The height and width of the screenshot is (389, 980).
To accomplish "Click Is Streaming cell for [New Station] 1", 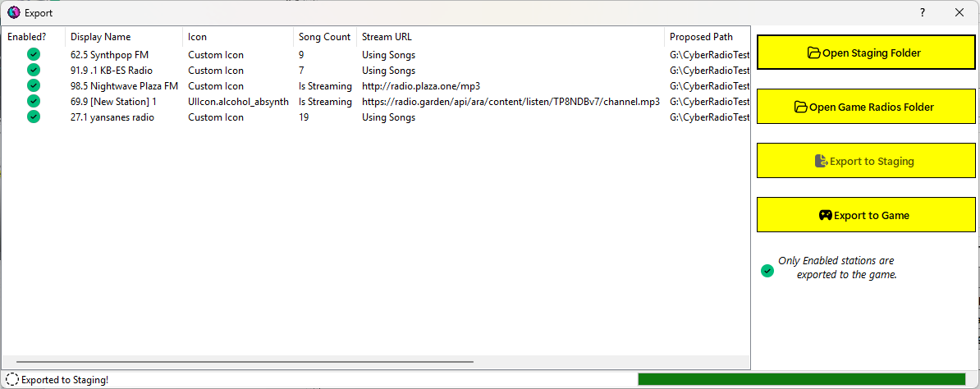I will (x=325, y=102).
